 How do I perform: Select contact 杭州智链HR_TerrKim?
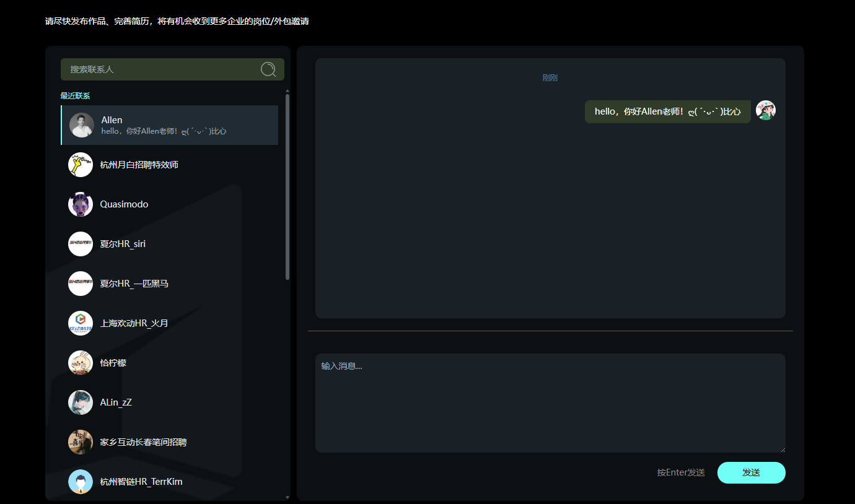(170, 482)
